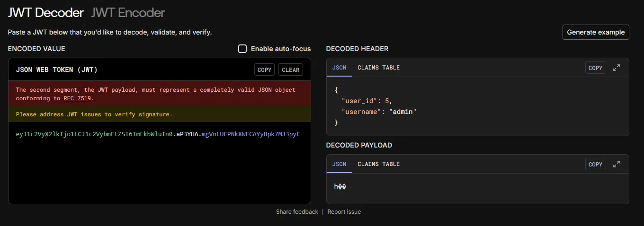Open the RFC 7519 link
The image size is (644, 226).
(78, 98)
